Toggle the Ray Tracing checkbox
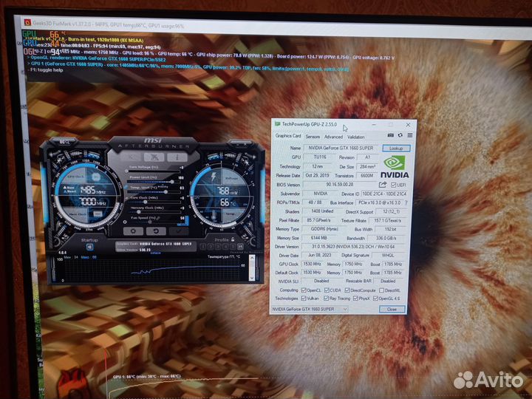Screen dimensions: 532x399 [x=326, y=299]
